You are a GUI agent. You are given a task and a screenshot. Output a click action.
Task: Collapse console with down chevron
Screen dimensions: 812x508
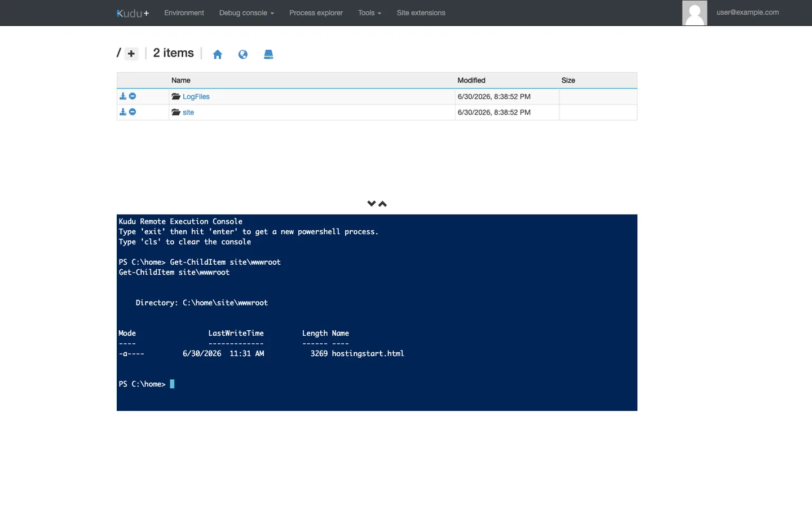tap(371, 204)
